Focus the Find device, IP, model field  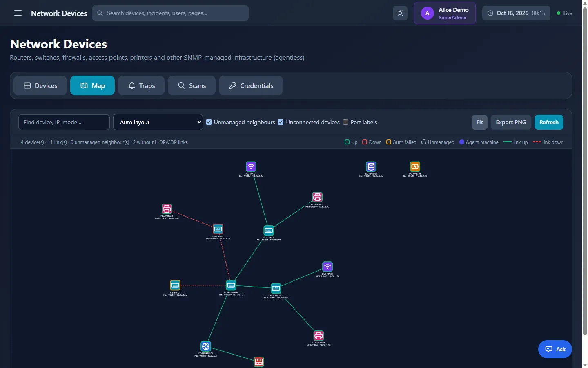tap(64, 122)
